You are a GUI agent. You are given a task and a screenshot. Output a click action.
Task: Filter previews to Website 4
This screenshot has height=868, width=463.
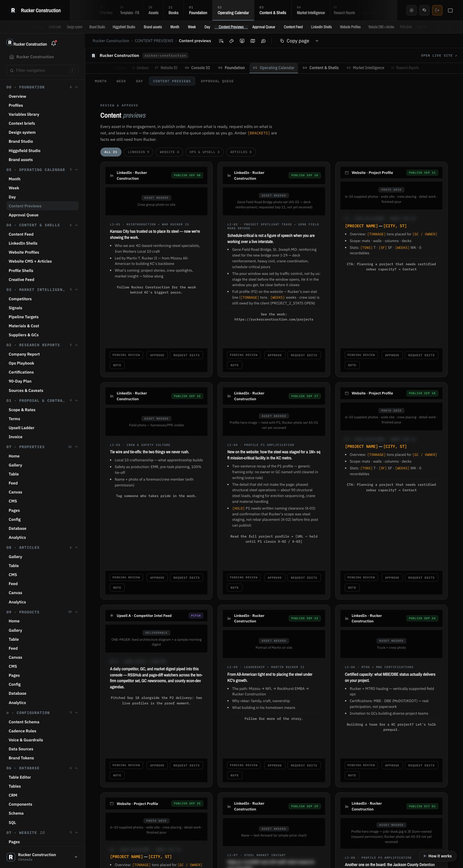(169, 152)
